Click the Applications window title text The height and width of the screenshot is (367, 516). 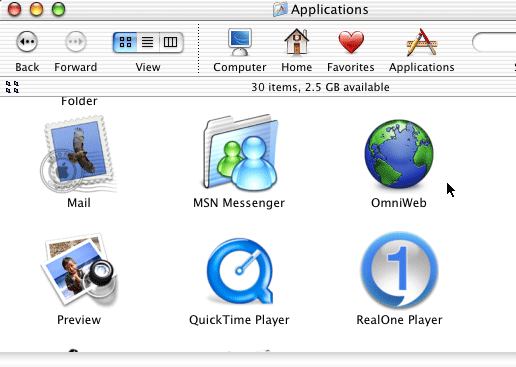point(330,9)
